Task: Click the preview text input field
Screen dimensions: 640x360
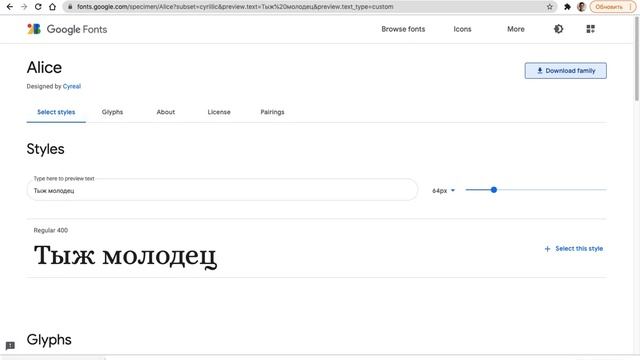Action: coord(222,190)
